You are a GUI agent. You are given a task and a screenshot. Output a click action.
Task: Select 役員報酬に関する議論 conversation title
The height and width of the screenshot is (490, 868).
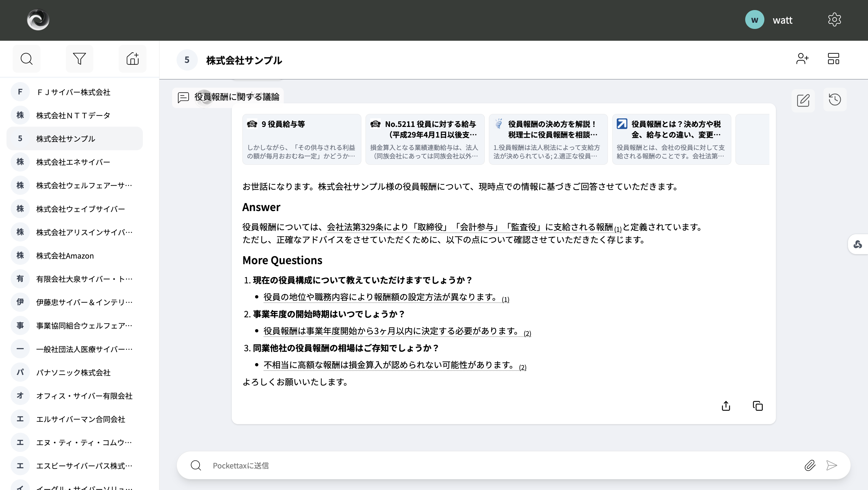coord(237,97)
